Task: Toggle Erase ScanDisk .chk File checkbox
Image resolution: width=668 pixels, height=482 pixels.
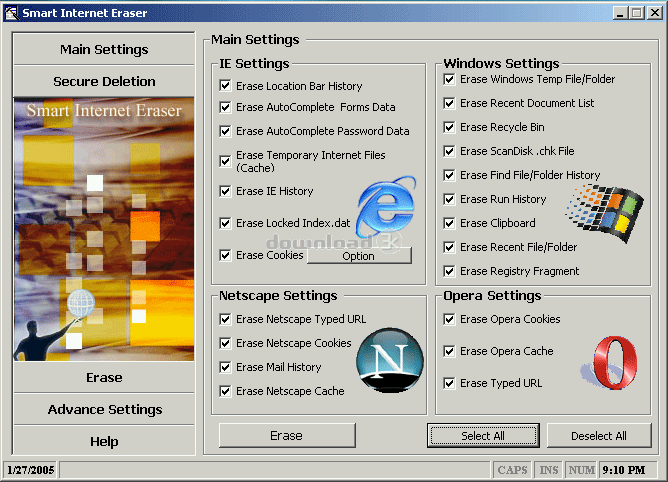Action: (x=449, y=151)
